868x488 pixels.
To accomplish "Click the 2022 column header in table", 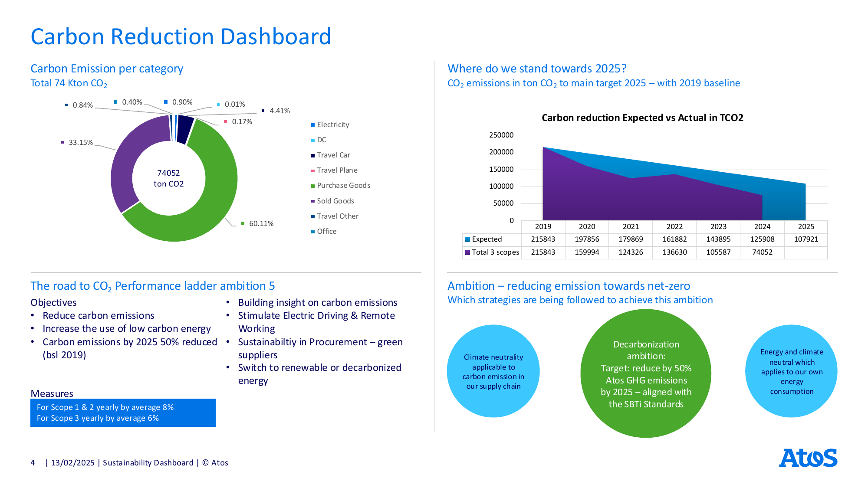I will (674, 227).
